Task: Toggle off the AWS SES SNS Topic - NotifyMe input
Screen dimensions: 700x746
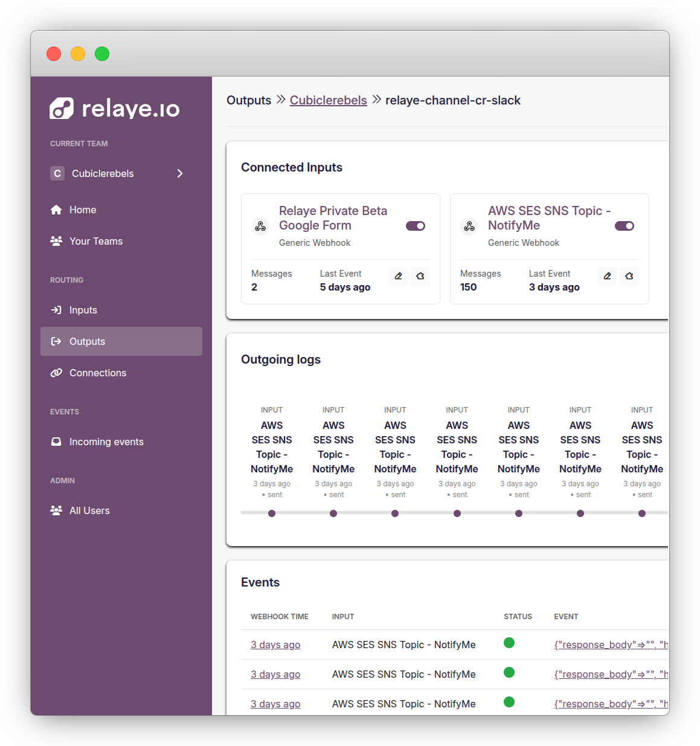Action: point(625,226)
